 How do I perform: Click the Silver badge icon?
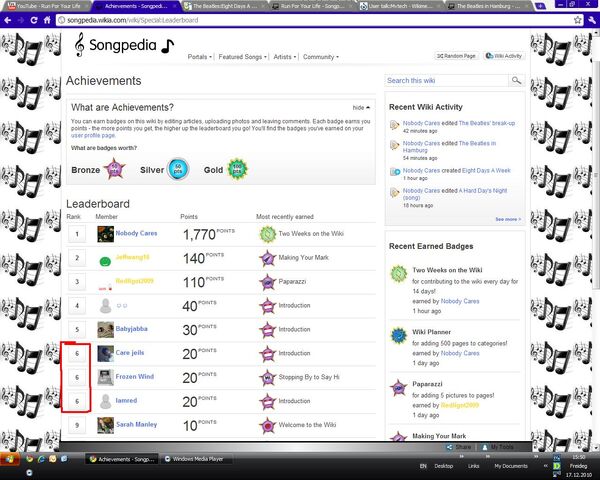pyautogui.click(x=178, y=169)
